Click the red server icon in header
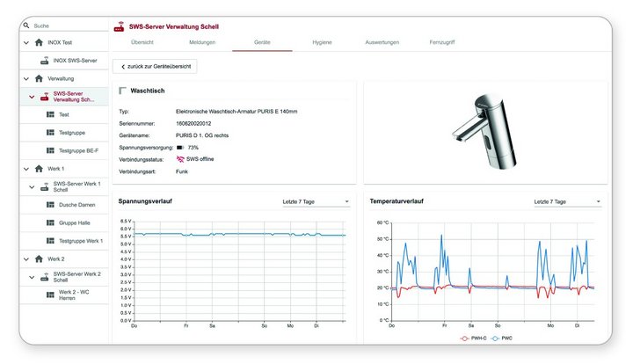 (119, 26)
